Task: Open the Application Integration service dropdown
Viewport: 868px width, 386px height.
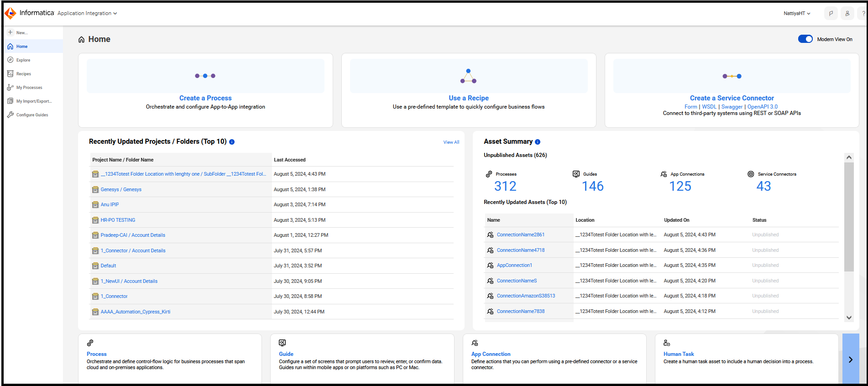Action: tap(87, 13)
